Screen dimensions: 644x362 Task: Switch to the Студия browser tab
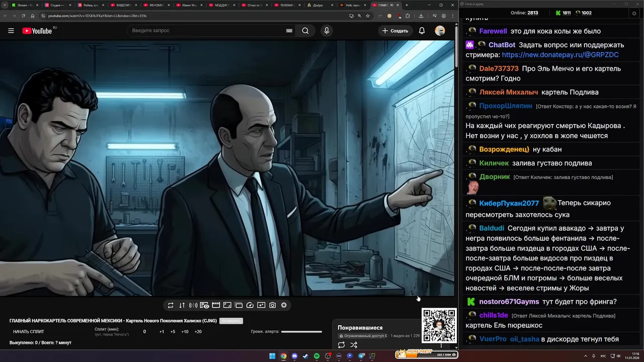pyautogui.click(x=57, y=5)
